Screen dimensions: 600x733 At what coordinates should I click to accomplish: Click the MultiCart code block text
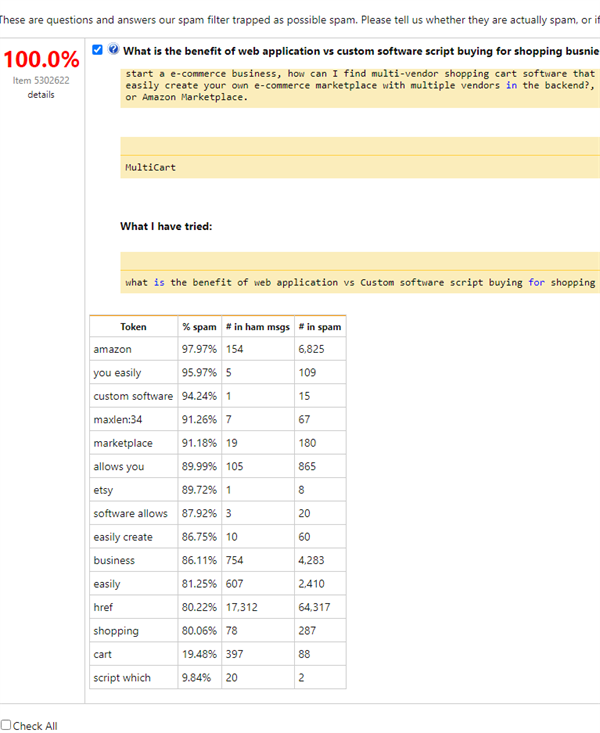[151, 167]
